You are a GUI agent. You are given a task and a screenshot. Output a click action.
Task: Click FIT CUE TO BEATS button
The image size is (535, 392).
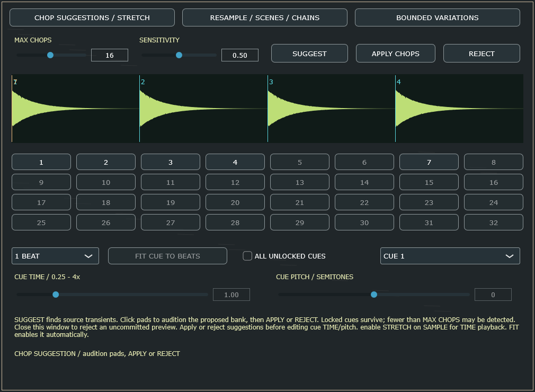point(167,256)
